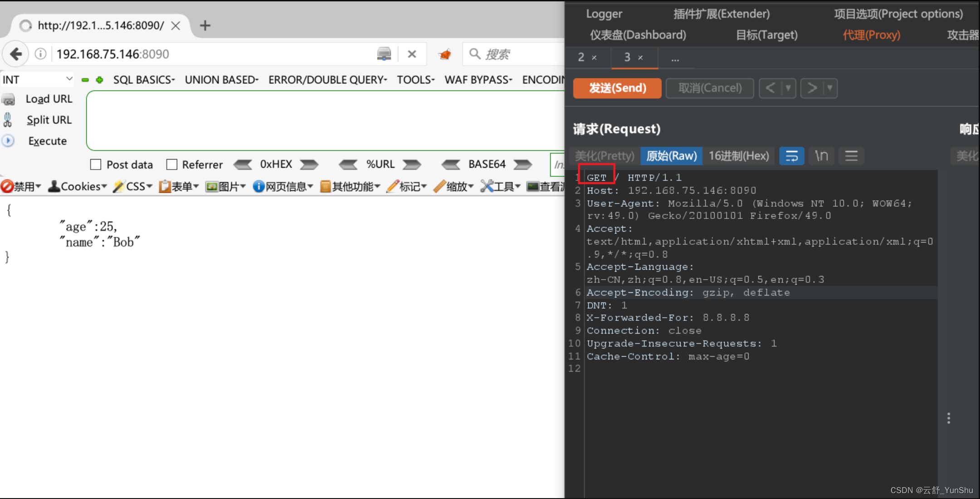Click the green plus icon in HackBar

[99, 80]
